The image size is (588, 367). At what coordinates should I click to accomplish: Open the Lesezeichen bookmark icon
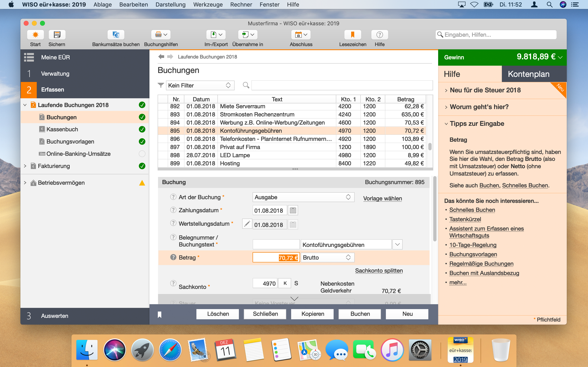point(352,35)
